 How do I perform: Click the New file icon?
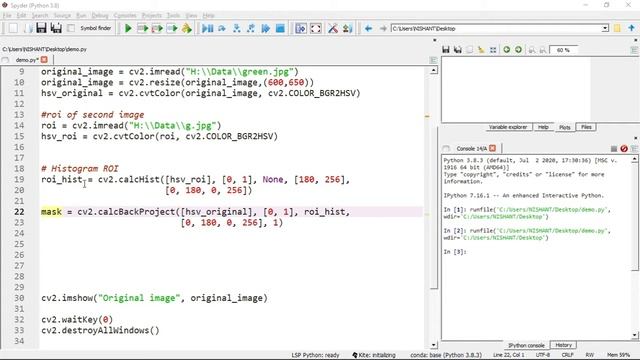(13, 28)
